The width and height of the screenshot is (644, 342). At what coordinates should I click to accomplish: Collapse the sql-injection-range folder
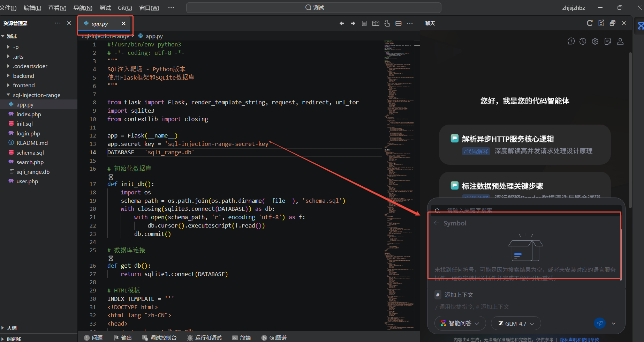[8, 95]
